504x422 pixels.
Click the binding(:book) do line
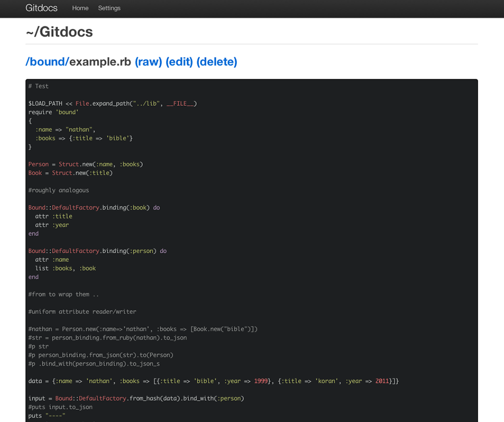[x=94, y=208]
